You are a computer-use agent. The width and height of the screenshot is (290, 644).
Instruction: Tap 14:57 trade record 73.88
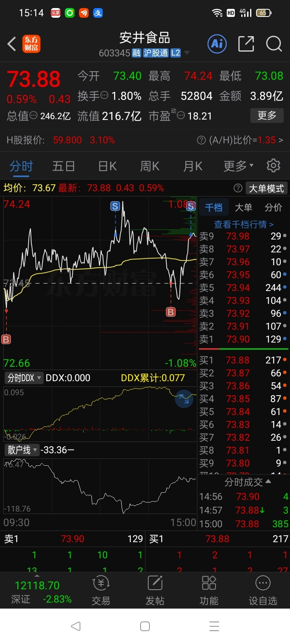tap(244, 510)
